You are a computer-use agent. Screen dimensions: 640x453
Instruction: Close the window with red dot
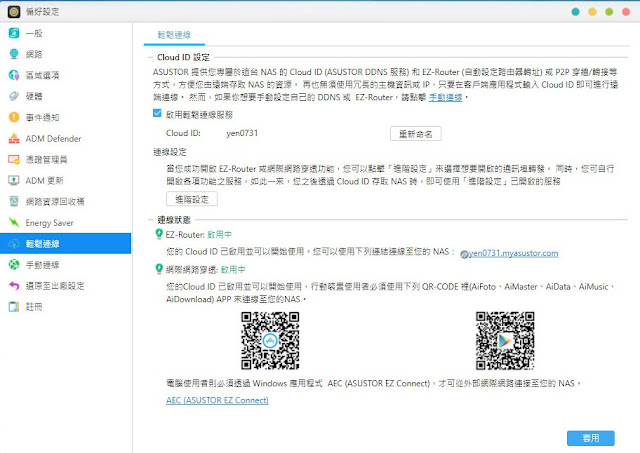626,12
